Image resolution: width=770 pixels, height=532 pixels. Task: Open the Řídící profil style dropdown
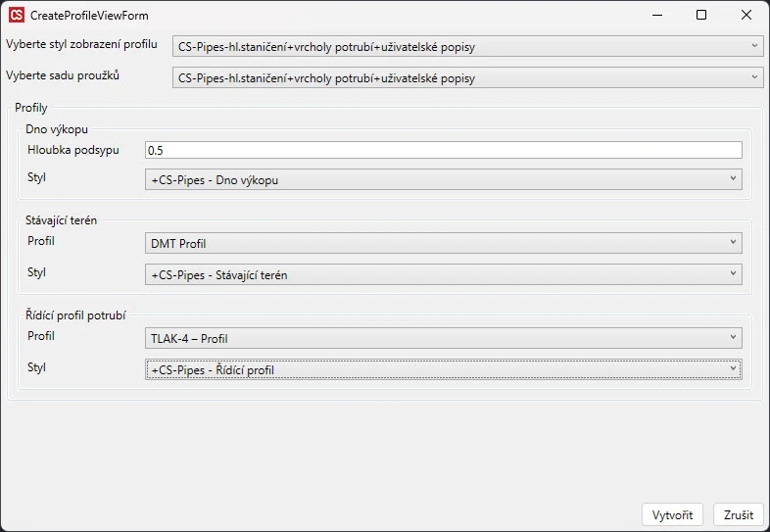point(443,369)
